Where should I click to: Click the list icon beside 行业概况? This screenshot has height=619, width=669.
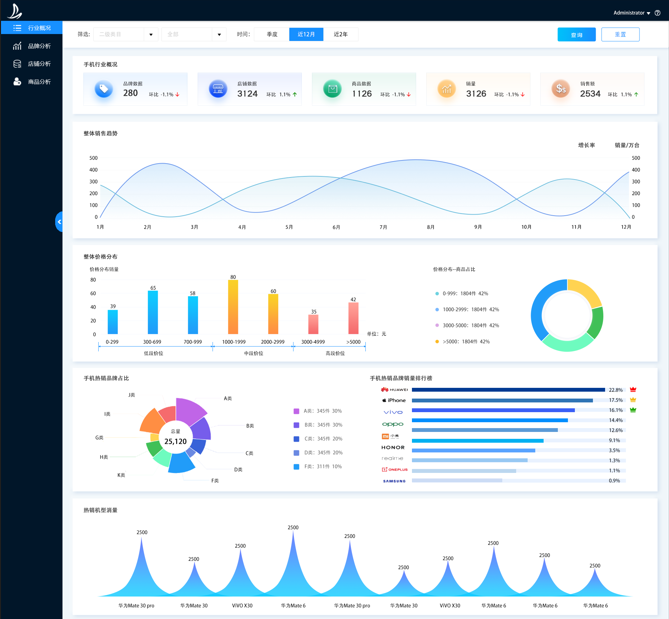pyautogui.click(x=17, y=28)
